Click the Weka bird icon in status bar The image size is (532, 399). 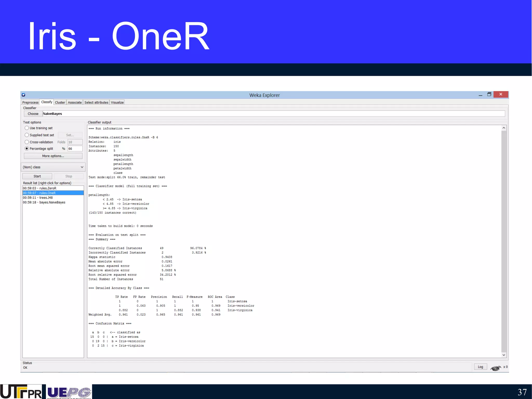495,368
